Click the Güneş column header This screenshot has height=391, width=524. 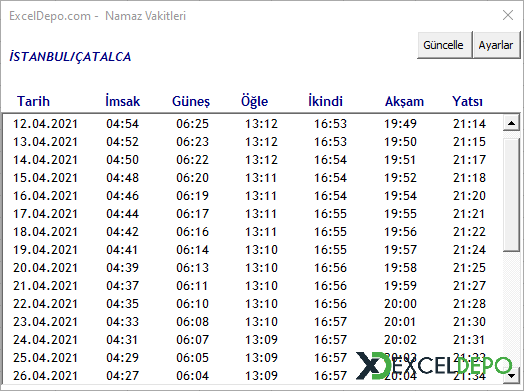pyautogui.click(x=191, y=102)
